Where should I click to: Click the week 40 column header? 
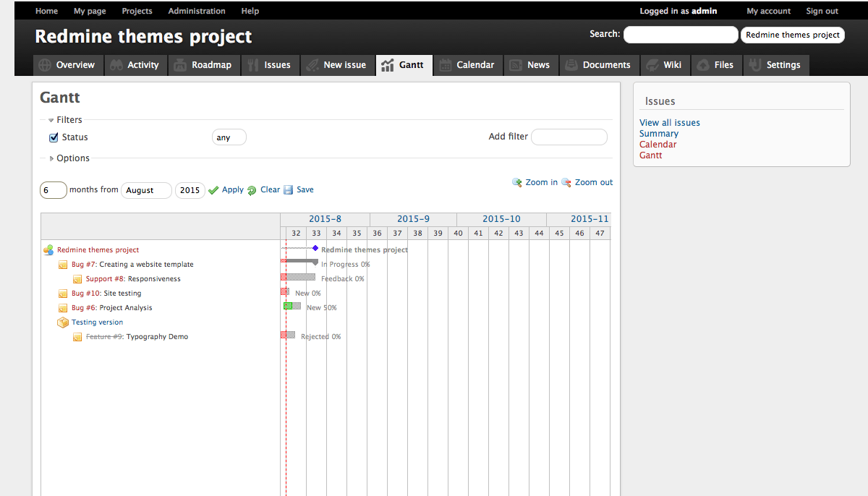[458, 234]
